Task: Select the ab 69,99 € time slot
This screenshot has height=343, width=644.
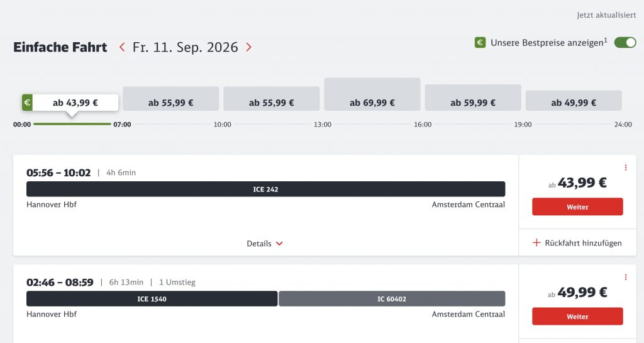Action: click(x=372, y=94)
